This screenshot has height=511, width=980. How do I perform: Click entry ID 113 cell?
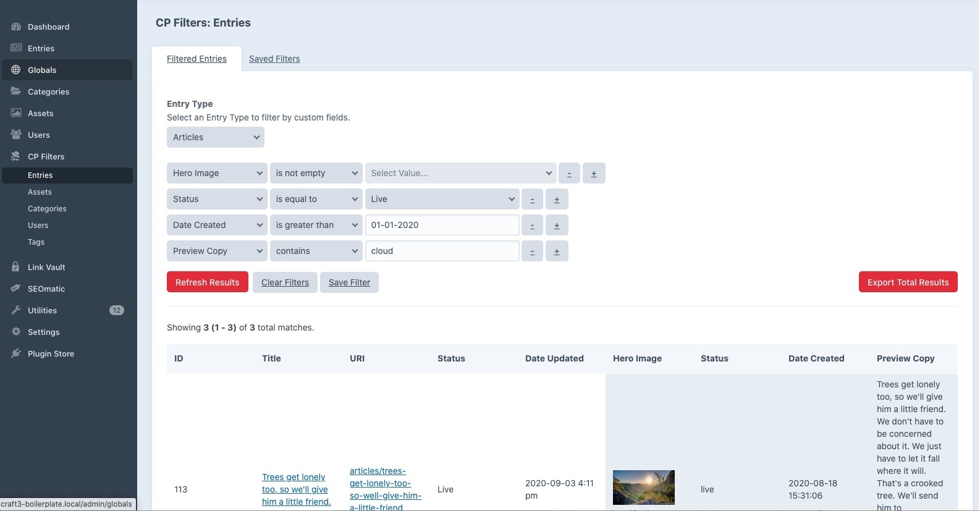click(x=181, y=489)
